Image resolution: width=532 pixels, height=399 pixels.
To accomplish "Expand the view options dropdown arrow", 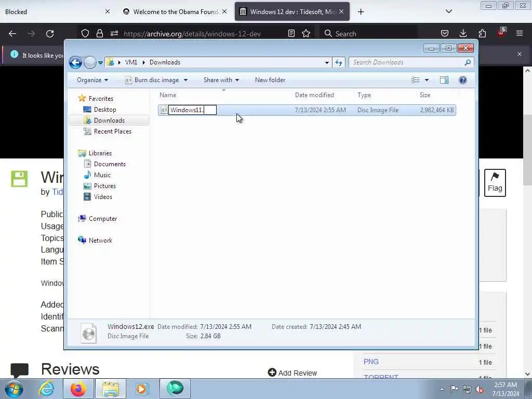I will coord(427,80).
